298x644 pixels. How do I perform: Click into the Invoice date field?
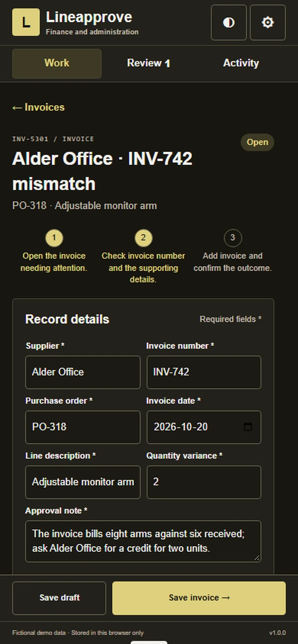[x=204, y=427]
